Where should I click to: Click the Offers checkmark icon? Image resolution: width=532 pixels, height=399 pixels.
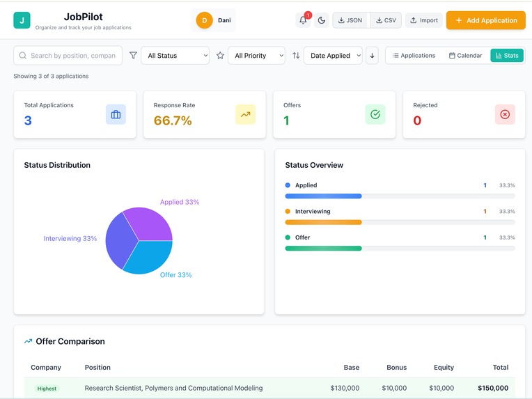[375, 114]
